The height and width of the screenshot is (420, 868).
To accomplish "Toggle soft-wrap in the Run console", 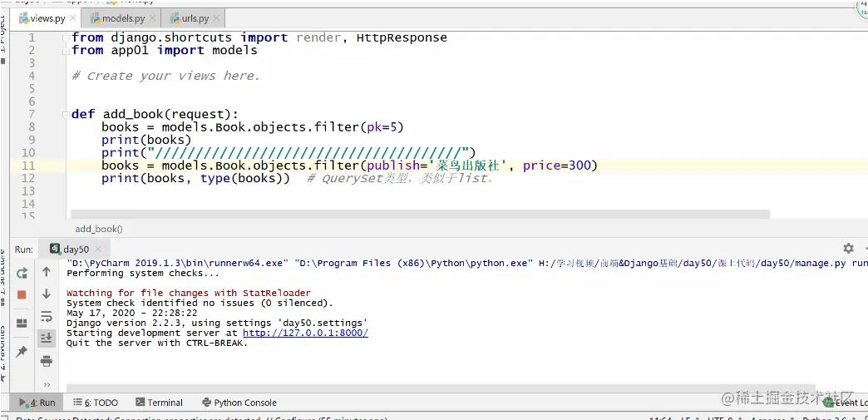I will tap(47, 316).
